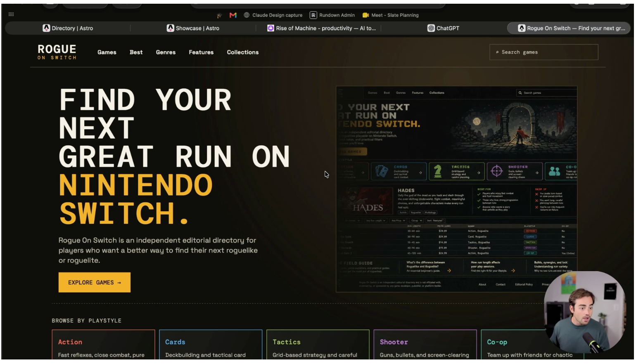Switch to the Directory | Astro tab

(x=68, y=28)
